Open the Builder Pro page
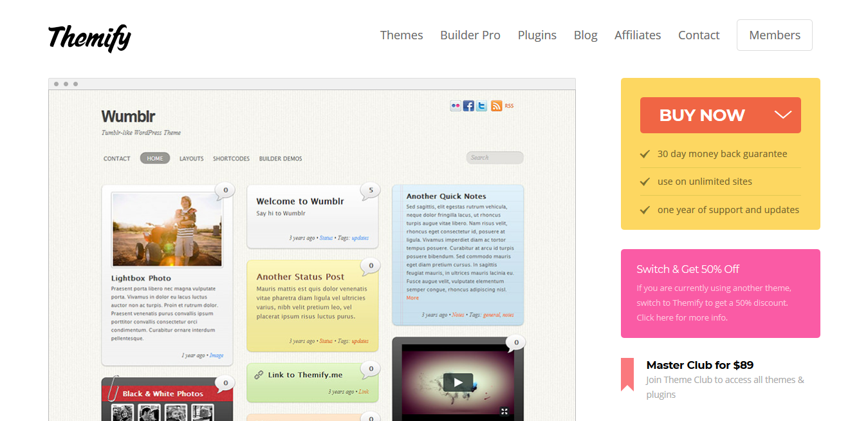The image size is (868, 421). (470, 35)
